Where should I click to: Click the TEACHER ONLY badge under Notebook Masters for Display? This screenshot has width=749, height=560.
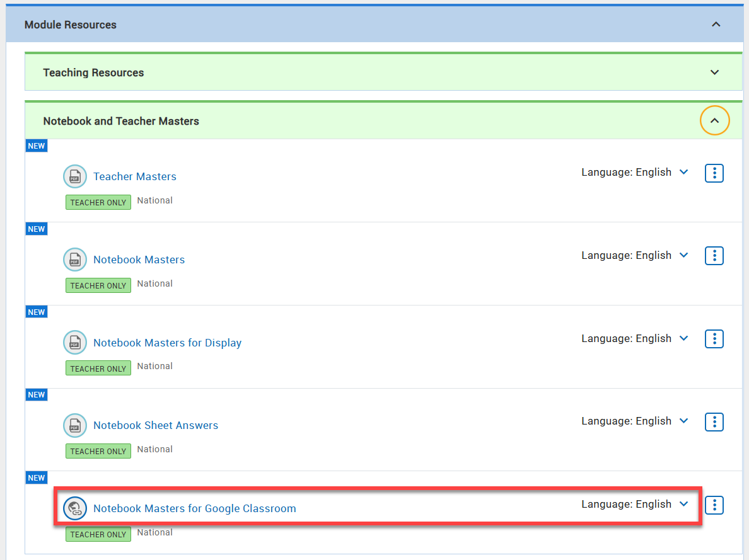(98, 368)
